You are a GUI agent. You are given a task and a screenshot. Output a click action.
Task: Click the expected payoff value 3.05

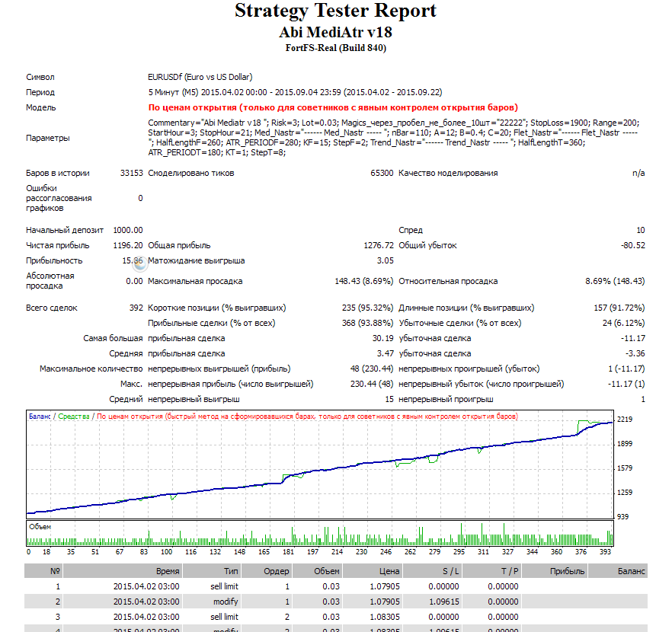click(386, 260)
